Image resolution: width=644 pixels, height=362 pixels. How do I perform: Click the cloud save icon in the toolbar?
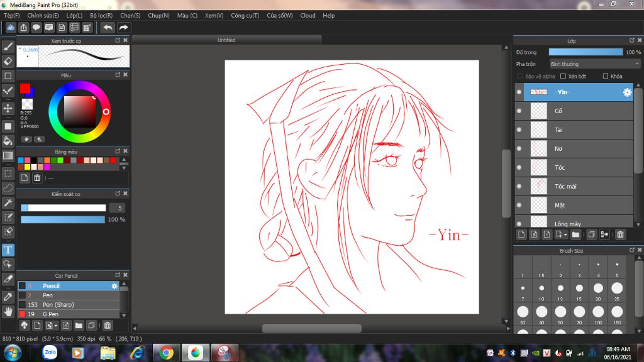click(x=11, y=28)
